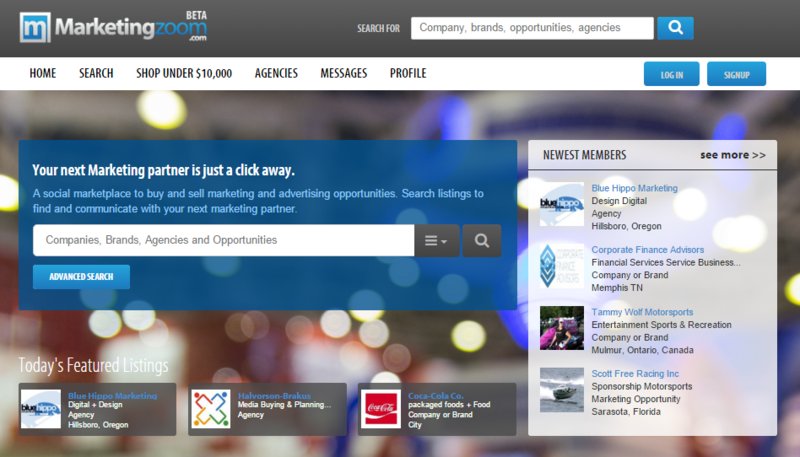This screenshot has width=800, height=457.
Task: Open the PROFILE menu item
Action: (408, 73)
